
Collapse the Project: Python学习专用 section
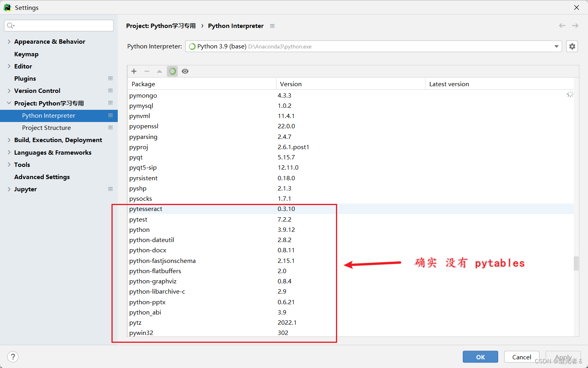pyautogui.click(x=9, y=103)
